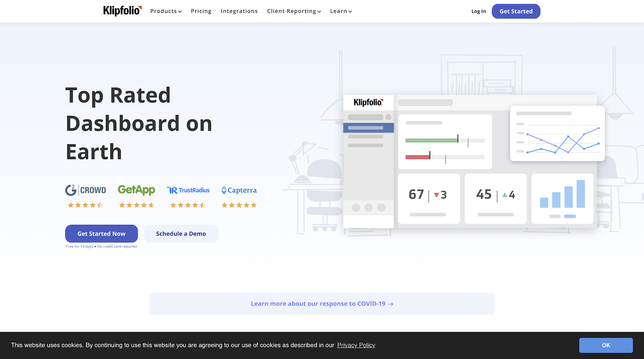Click the G2 Crowd logo

click(x=86, y=190)
